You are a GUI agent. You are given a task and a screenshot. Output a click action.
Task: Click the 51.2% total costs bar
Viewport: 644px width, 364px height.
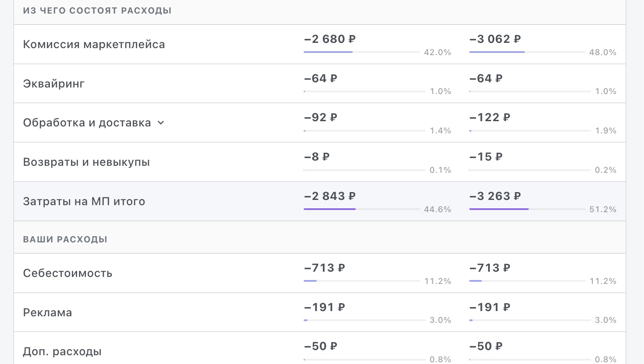pos(527,209)
